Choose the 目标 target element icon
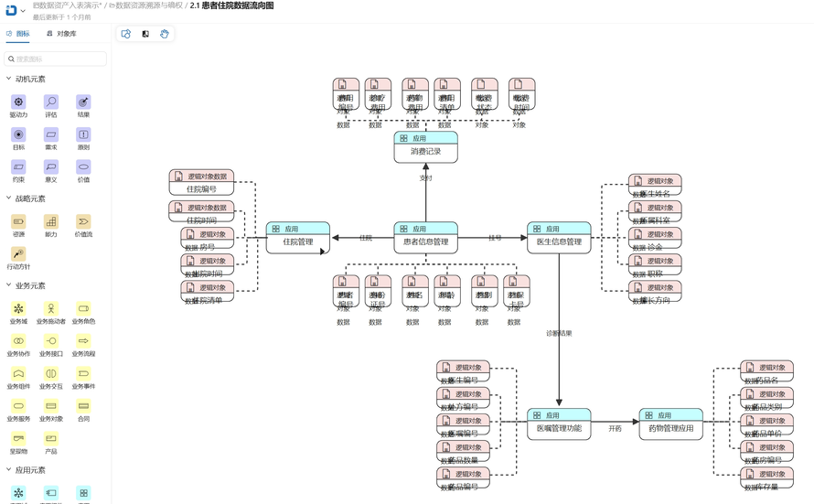Viewport: 814px width, 504px height. pos(18,134)
